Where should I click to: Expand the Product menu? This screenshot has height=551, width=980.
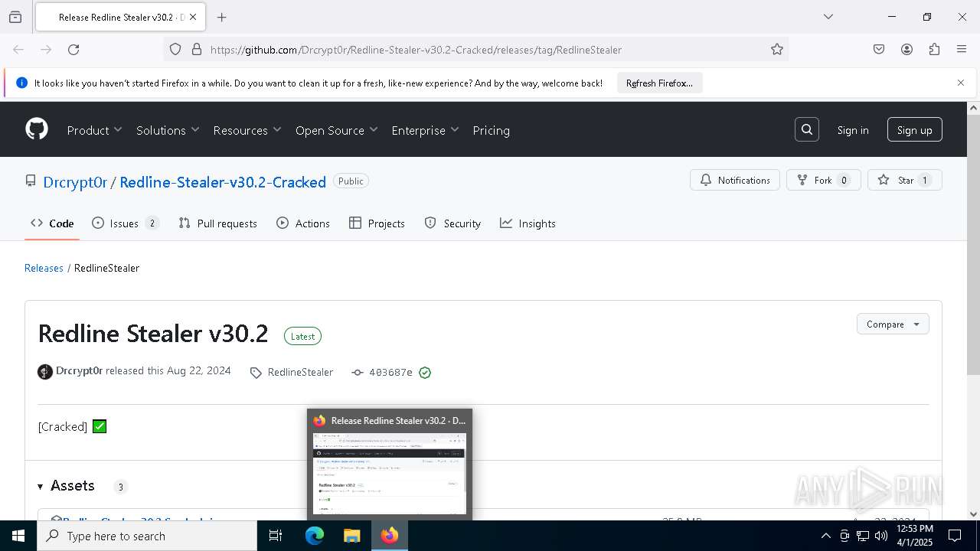pos(94,130)
